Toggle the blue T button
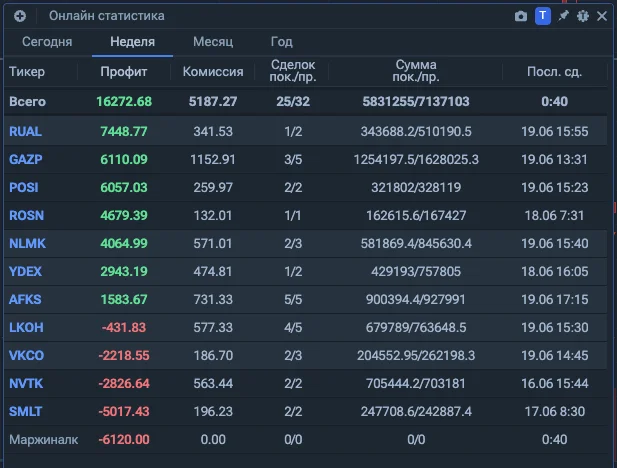 [x=543, y=16]
